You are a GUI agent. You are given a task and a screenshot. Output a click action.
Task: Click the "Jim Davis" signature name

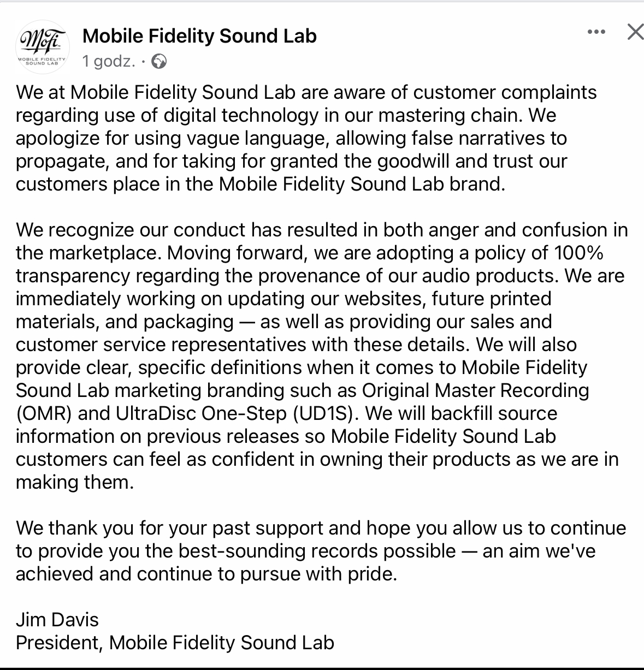coord(57,620)
